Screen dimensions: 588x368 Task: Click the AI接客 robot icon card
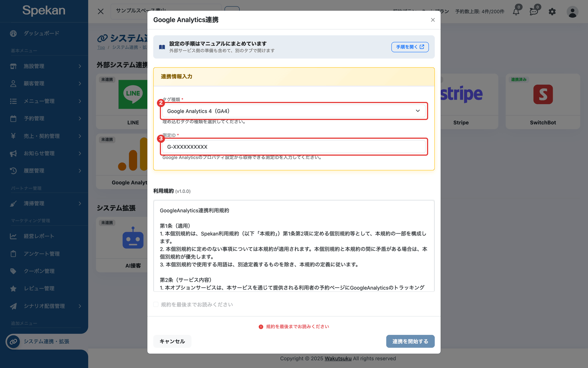[x=122, y=244]
